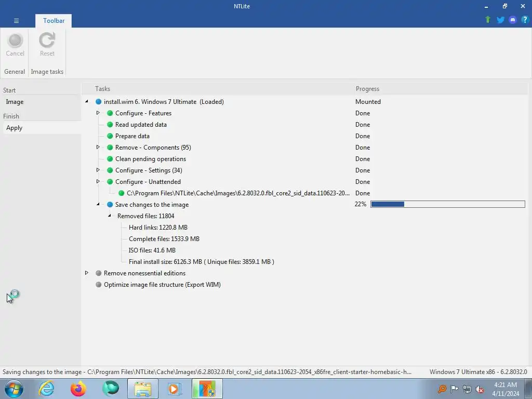Select the Prepare data row
532x399 pixels.
[132, 136]
